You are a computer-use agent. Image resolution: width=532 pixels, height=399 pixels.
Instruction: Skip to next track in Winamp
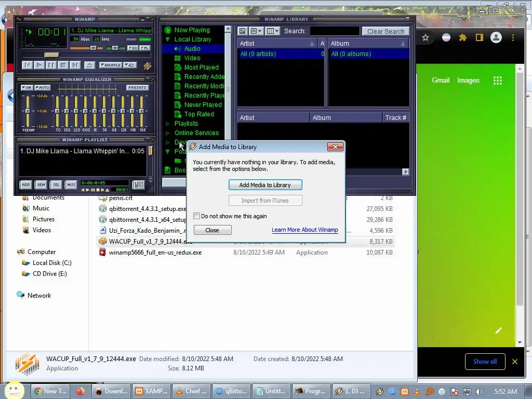pyautogui.click(x=75, y=65)
